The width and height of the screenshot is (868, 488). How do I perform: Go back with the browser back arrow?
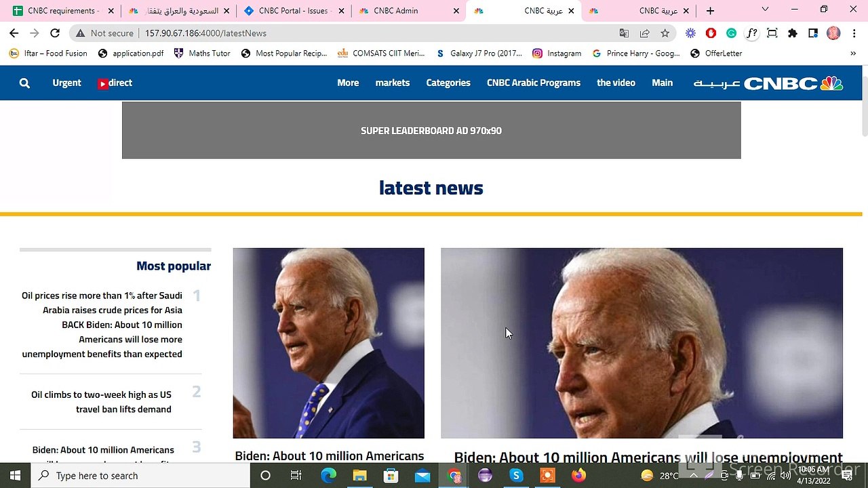tap(14, 33)
